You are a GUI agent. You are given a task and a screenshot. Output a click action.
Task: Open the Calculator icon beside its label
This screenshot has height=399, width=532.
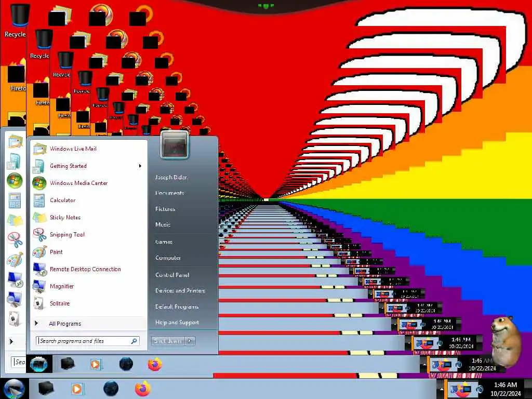(39, 201)
